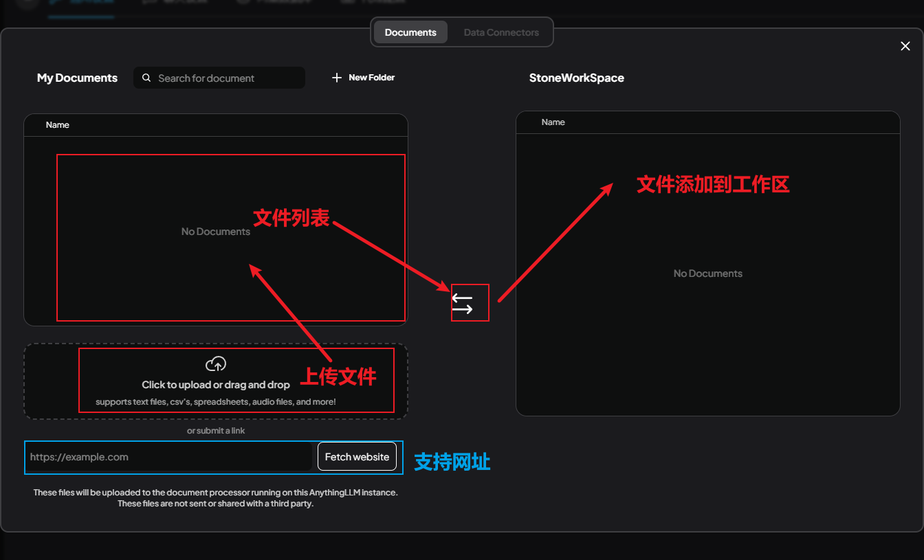The height and width of the screenshot is (560, 924).
Task: Create a New Folder
Action: (x=363, y=78)
